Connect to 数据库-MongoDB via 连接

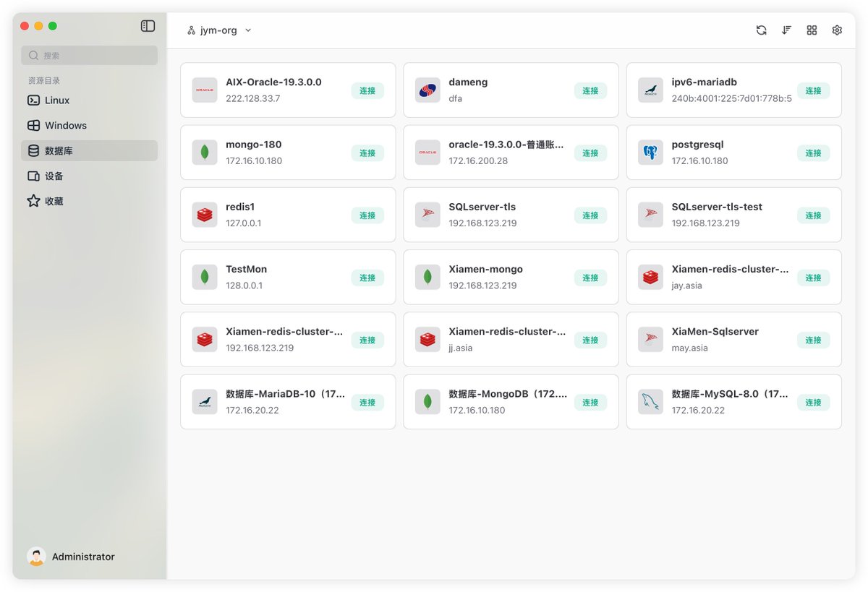pos(590,402)
